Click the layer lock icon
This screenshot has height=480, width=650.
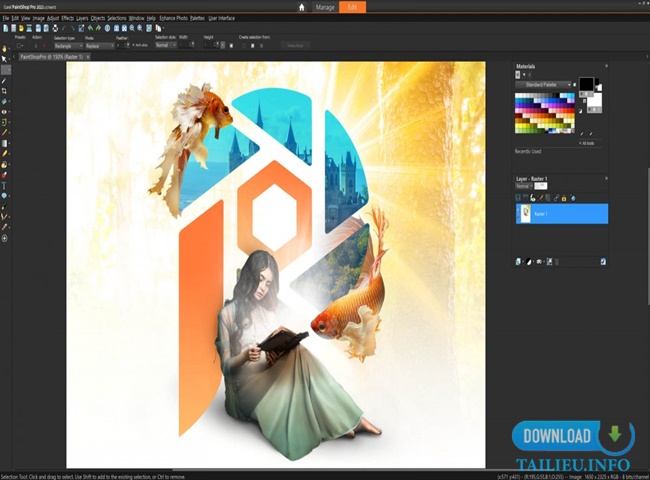[x=564, y=198]
